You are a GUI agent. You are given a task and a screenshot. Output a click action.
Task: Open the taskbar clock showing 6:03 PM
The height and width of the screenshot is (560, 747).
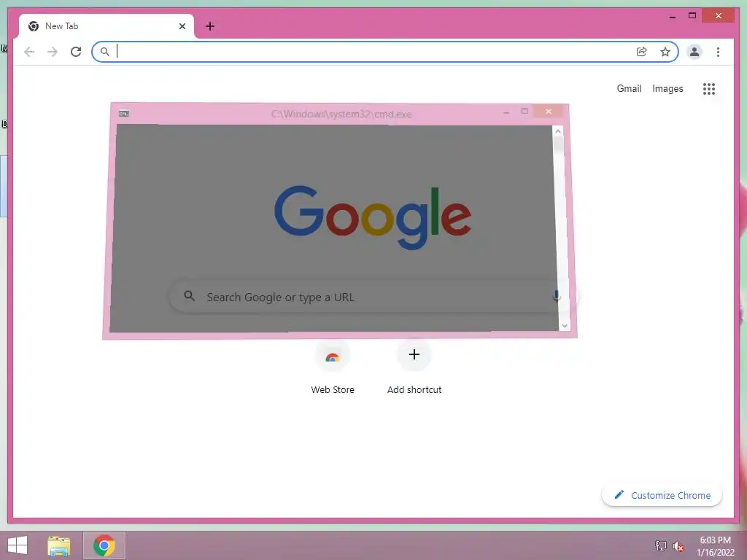(x=715, y=546)
